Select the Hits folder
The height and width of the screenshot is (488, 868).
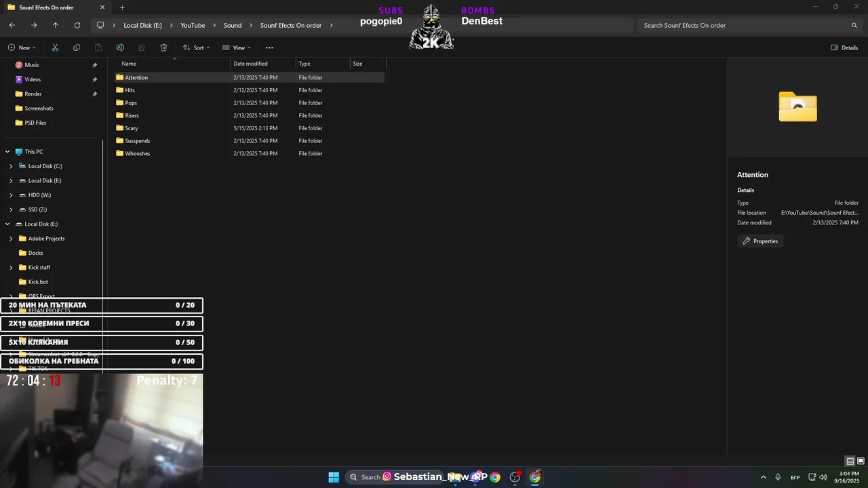tap(130, 90)
